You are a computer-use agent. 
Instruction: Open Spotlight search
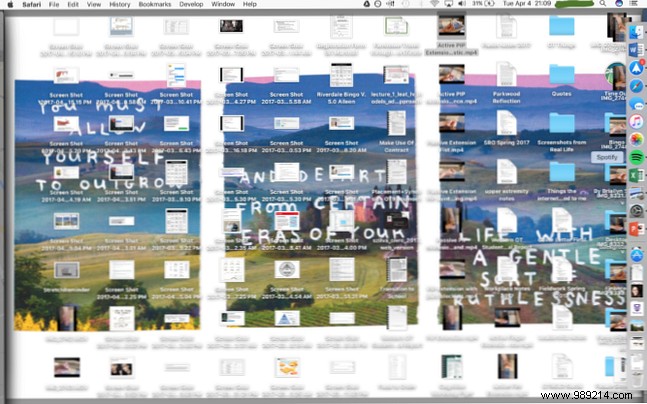pyautogui.click(x=603, y=4)
